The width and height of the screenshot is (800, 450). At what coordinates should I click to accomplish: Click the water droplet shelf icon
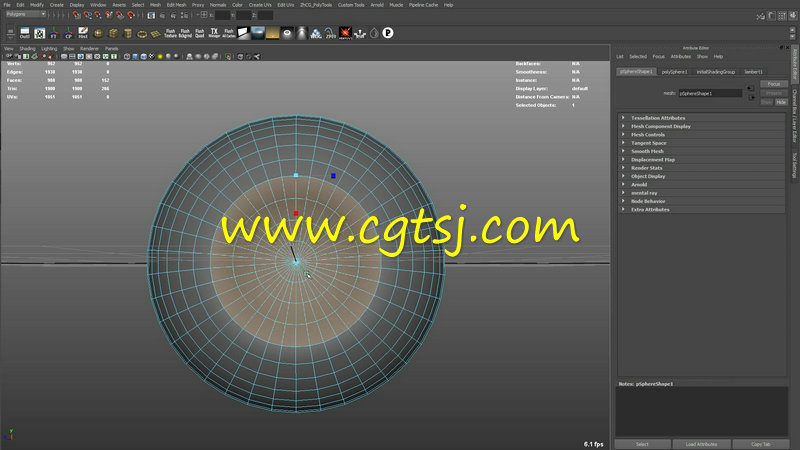tap(374, 34)
